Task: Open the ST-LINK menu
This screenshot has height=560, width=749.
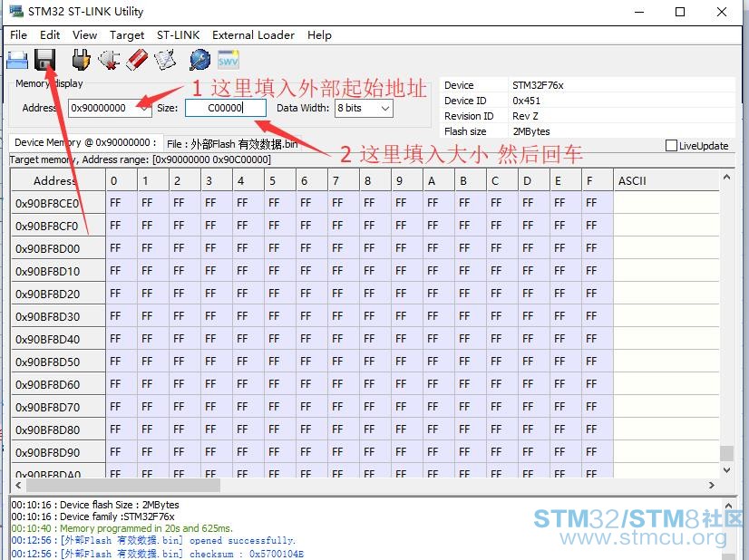Action: click(x=178, y=34)
